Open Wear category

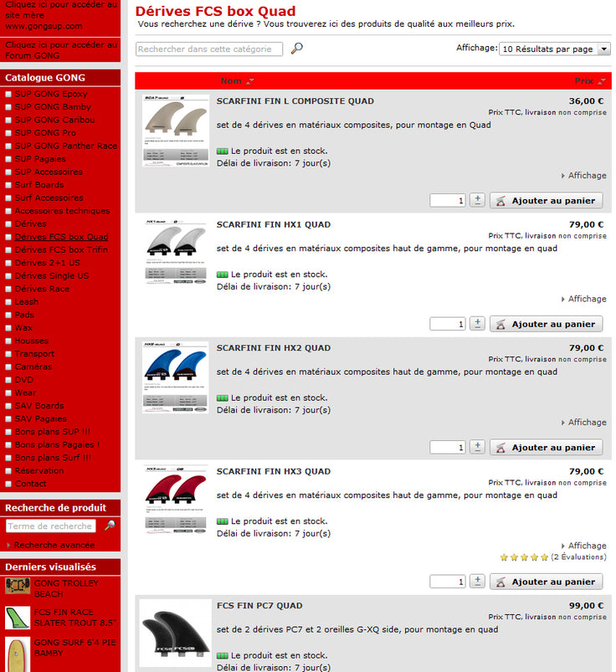[x=25, y=392]
